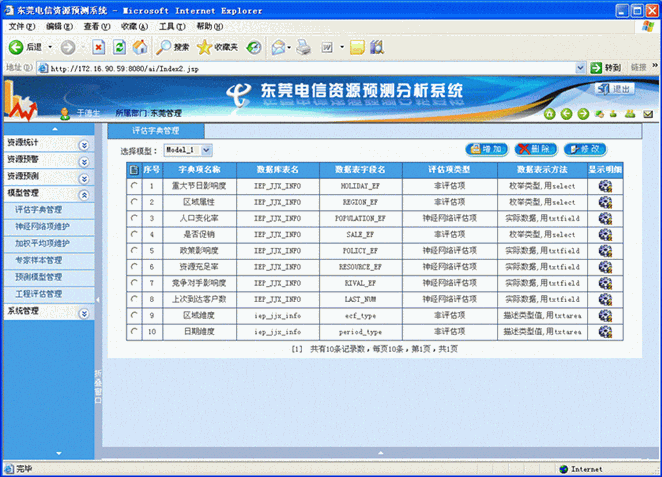Click the green home icon in banner

pyautogui.click(x=549, y=114)
